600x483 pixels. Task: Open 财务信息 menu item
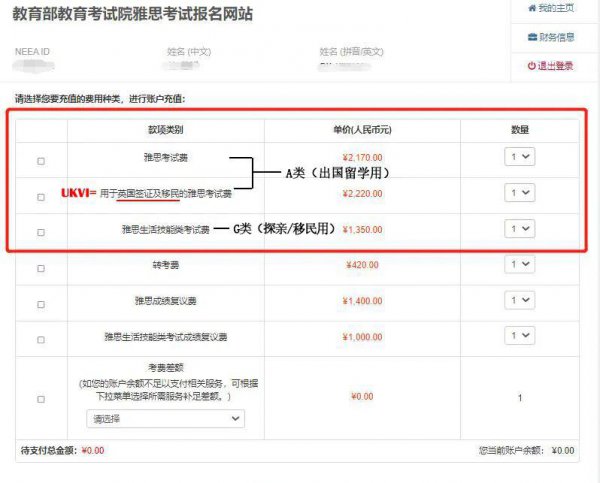551,37
